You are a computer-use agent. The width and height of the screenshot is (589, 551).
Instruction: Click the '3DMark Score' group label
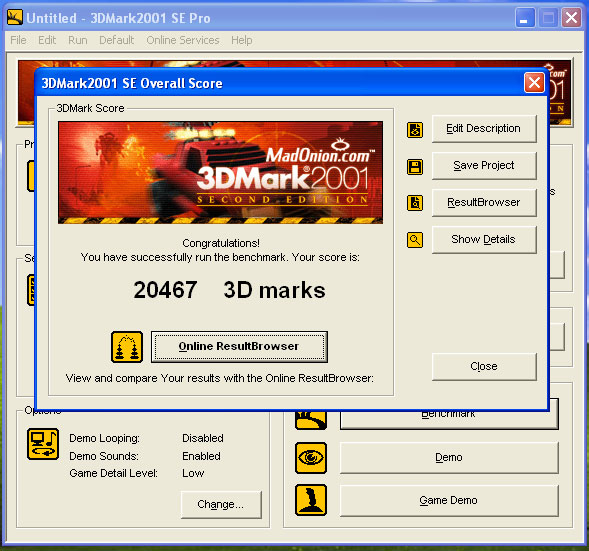click(x=90, y=108)
